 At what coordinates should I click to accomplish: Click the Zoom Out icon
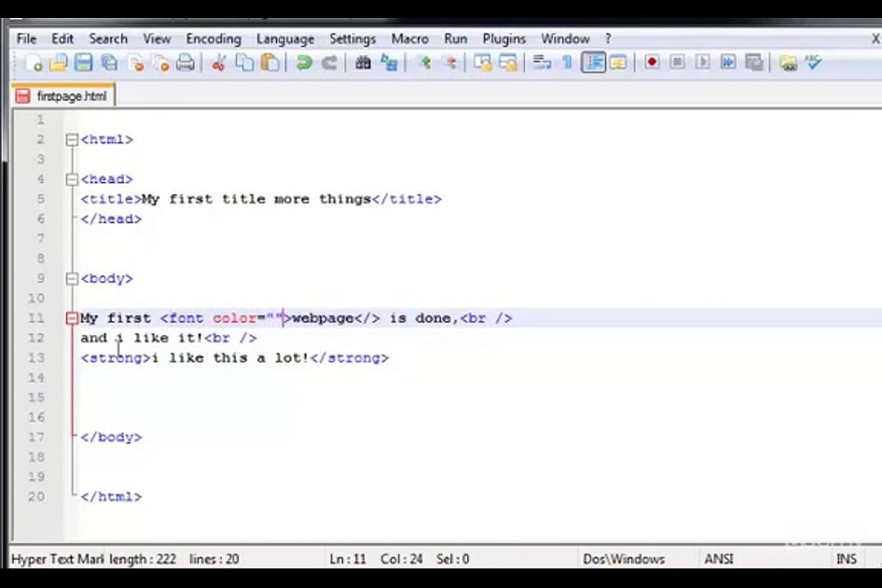pyautogui.click(x=449, y=62)
